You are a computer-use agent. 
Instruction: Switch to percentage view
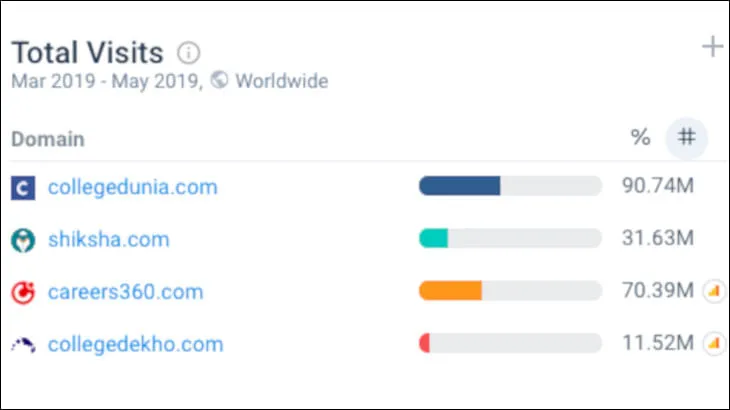tap(640, 138)
